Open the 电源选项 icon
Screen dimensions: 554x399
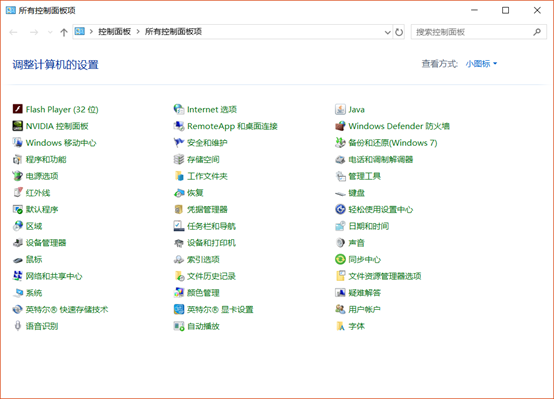click(18, 176)
